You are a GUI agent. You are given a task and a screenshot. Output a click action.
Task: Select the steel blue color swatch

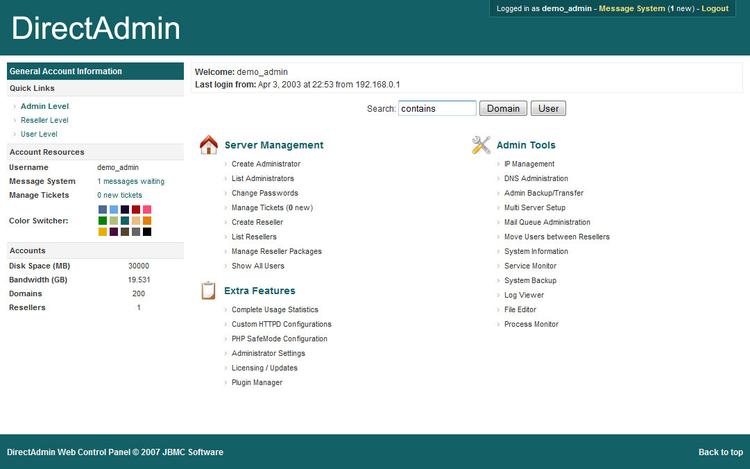(102, 209)
